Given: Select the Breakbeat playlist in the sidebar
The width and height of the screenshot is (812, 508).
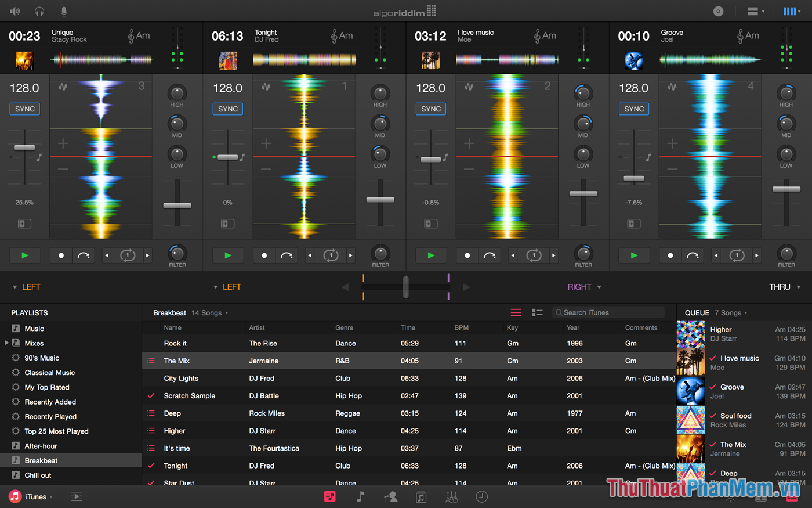Looking at the screenshot, I should click(41, 460).
